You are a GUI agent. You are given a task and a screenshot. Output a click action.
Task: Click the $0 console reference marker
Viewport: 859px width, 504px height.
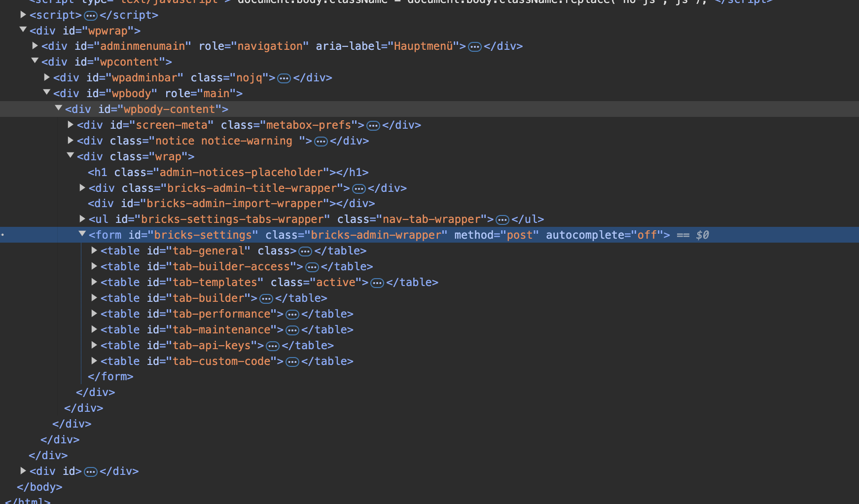pos(702,235)
